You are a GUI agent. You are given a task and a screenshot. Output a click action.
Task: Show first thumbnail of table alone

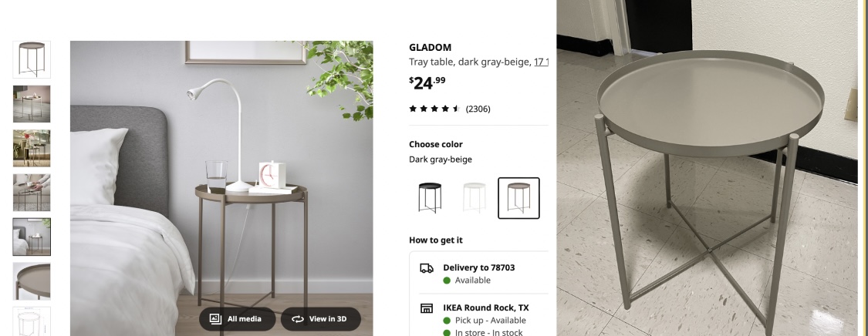(32, 59)
